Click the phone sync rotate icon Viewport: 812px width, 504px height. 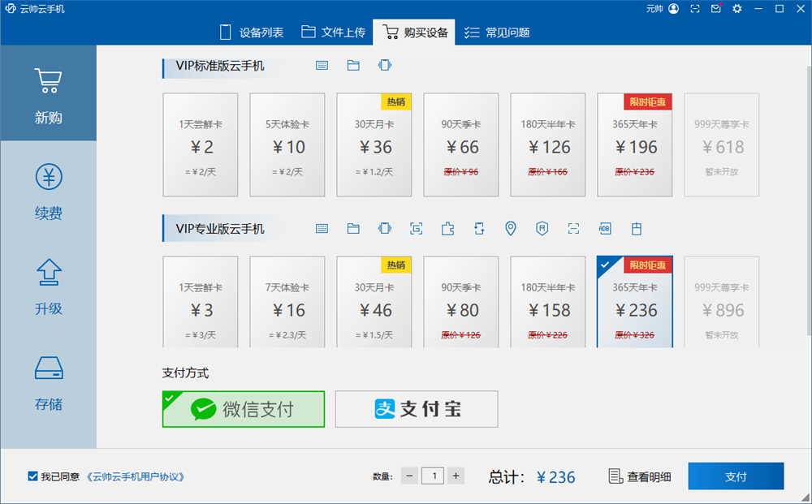(479, 228)
